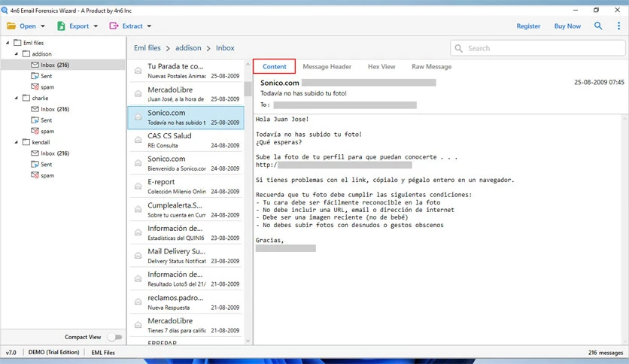Switch to the Message Header tab
The height and width of the screenshot is (364, 629).
[x=327, y=66]
